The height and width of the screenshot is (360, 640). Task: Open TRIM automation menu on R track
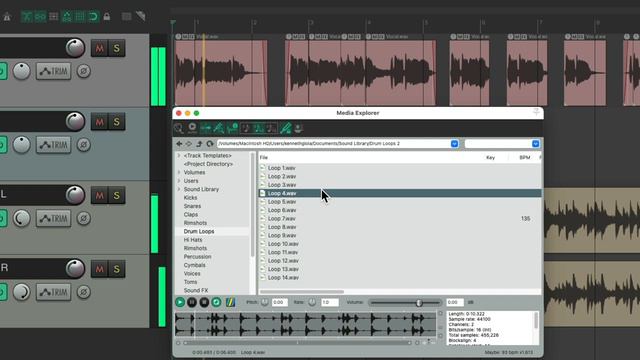(53, 292)
